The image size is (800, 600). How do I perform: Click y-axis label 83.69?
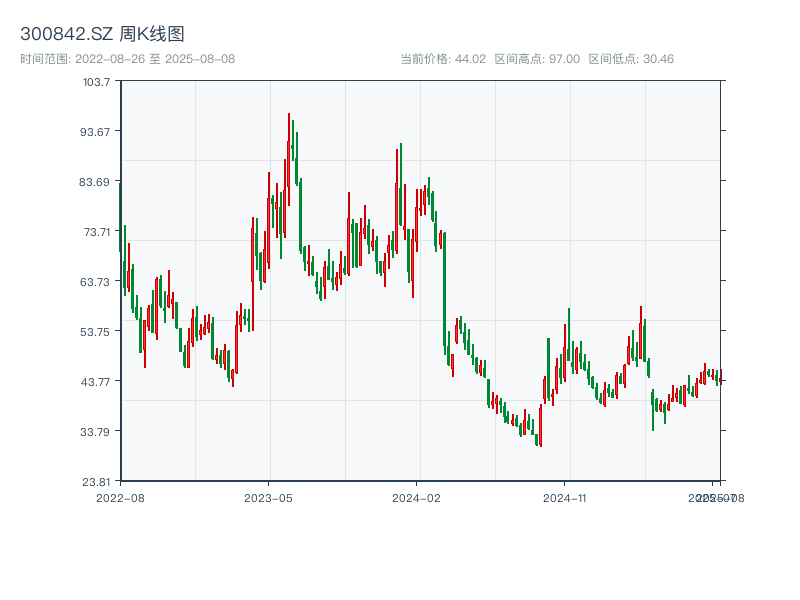click(94, 182)
